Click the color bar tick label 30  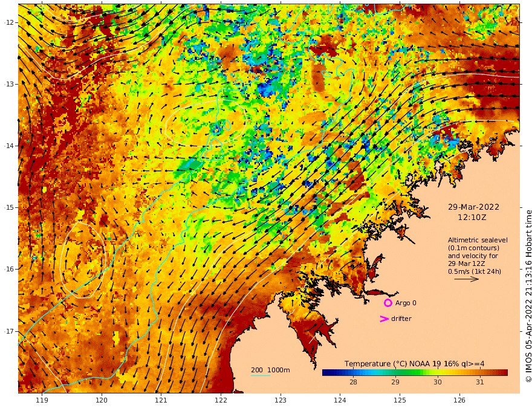click(x=437, y=382)
